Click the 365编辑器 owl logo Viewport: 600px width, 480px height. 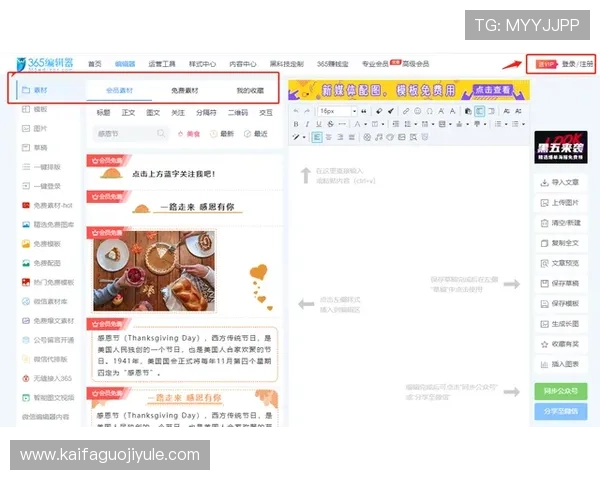click(x=44, y=64)
